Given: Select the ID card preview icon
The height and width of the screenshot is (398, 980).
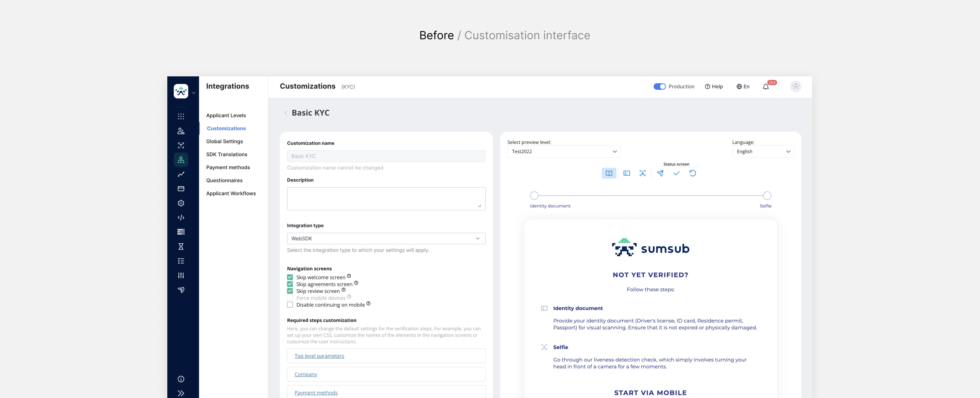Looking at the screenshot, I should 626,173.
